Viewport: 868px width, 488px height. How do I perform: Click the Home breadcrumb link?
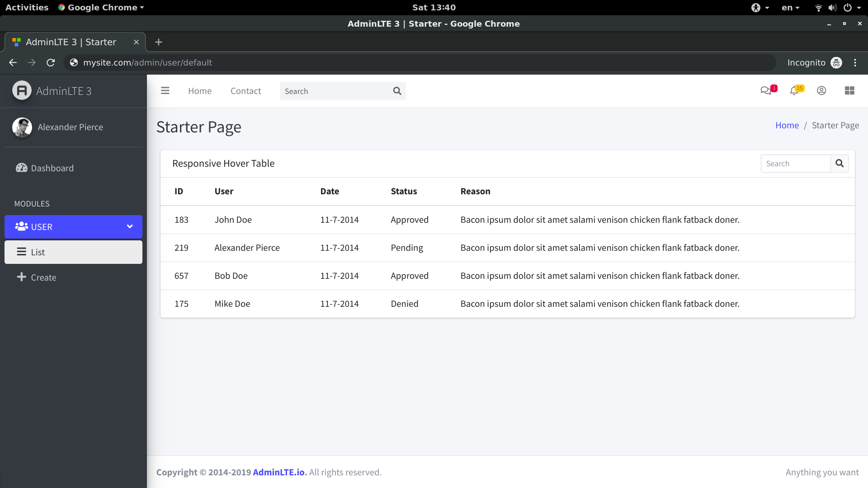click(787, 126)
